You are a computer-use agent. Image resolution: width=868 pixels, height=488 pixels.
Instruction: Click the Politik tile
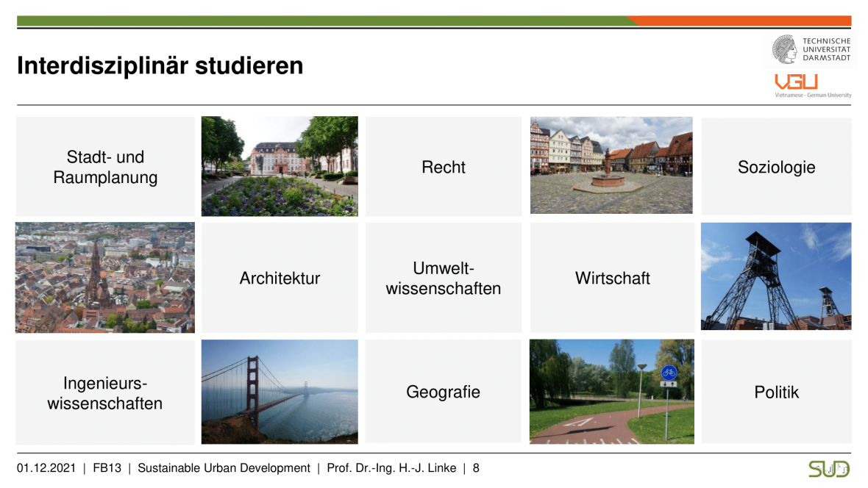pyautogui.click(x=776, y=392)
